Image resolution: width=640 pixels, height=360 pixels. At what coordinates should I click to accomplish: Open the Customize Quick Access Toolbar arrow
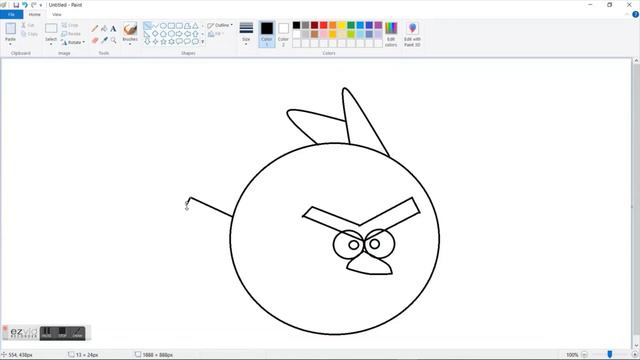click(x=41, y=5)
